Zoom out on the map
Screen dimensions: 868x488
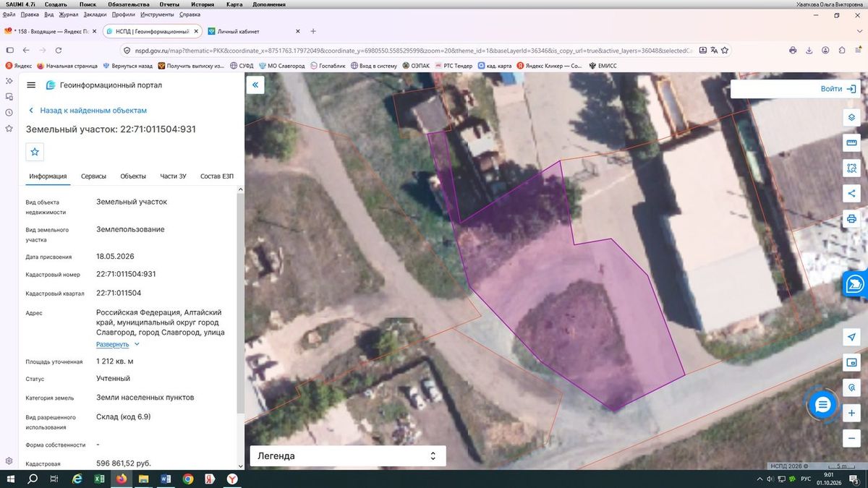(851, 438)
